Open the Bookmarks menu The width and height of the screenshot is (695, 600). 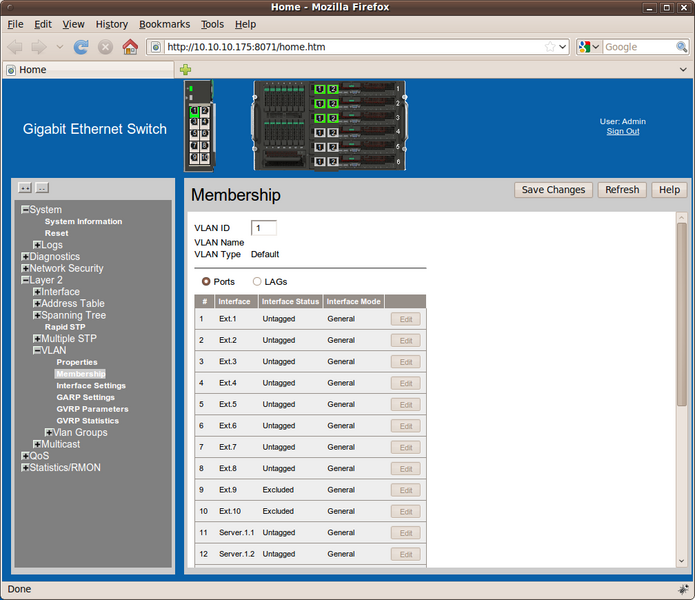[164, 24]
